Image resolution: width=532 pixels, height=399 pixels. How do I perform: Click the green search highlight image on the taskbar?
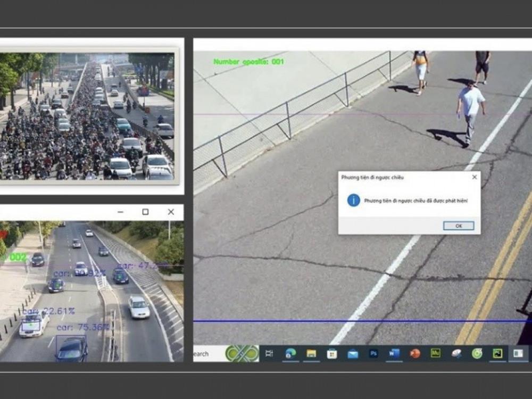click(242, 354)
